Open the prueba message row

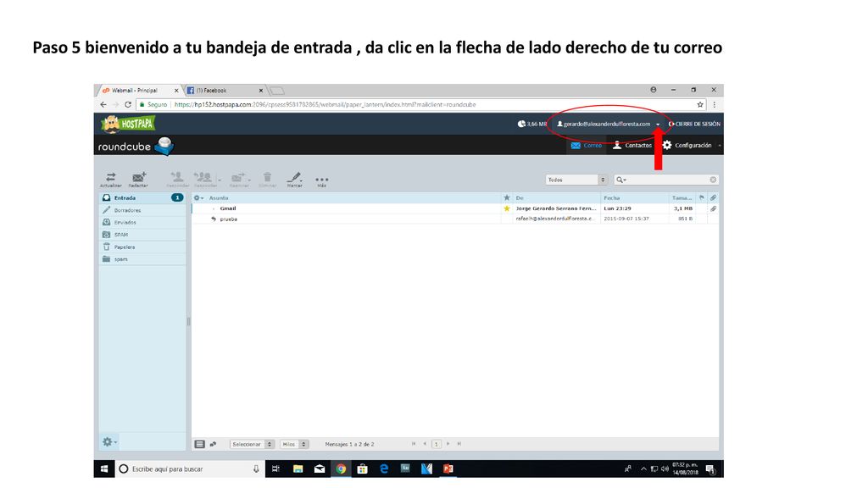click(x=455, y=219)
